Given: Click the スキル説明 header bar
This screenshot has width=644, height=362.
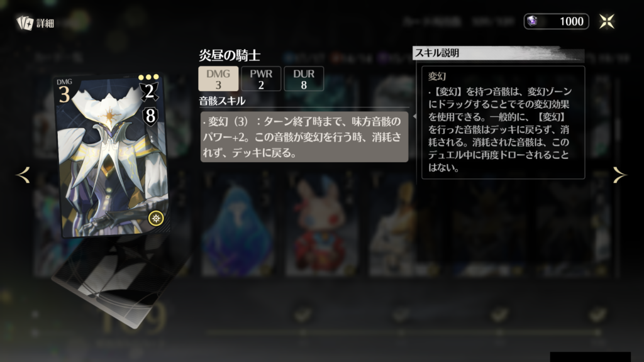Looking at the screenshot, I should tap(498, 53).
